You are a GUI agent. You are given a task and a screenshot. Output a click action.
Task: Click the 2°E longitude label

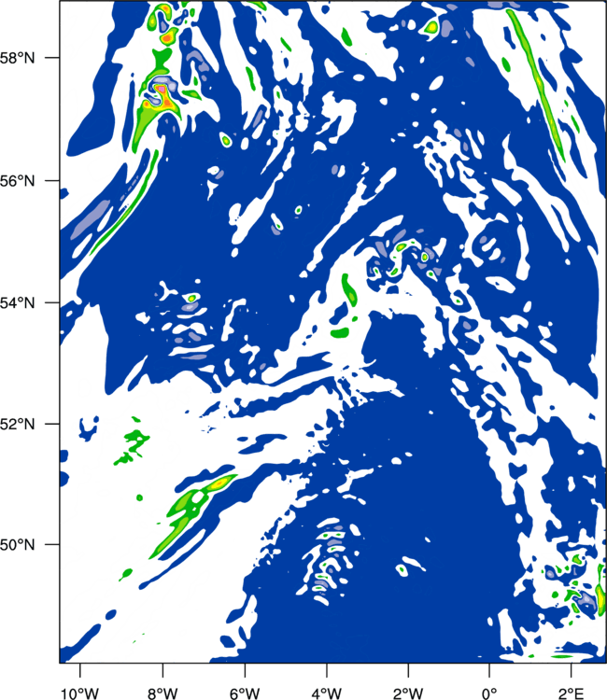(572, 693)
